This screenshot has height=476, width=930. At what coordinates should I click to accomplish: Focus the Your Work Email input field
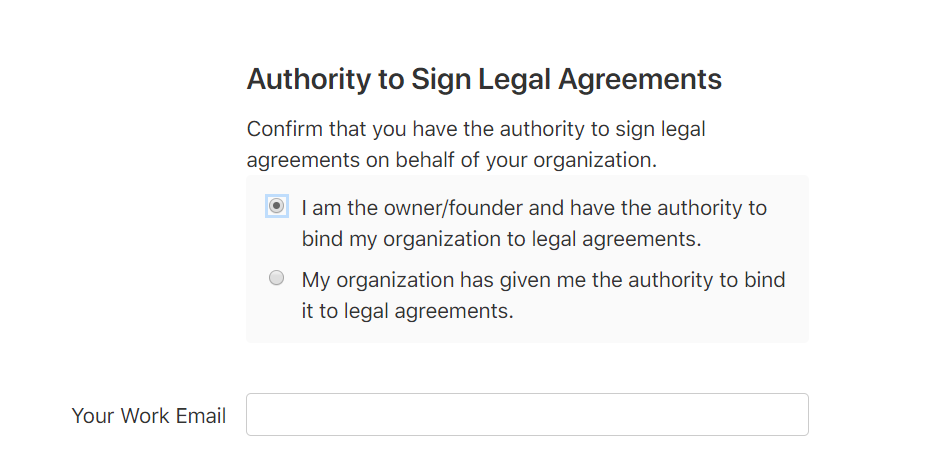pos(527,414)
